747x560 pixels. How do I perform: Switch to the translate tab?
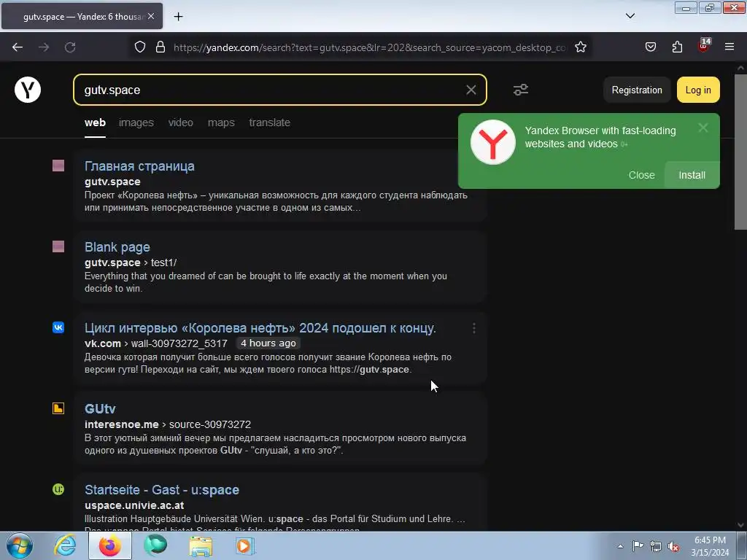click(270, 122)
